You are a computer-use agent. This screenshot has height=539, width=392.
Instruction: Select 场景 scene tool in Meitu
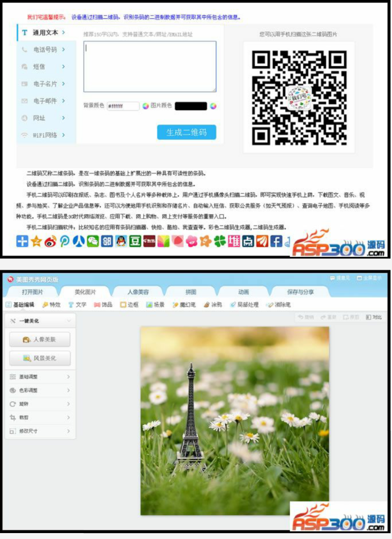click(155, 305)
